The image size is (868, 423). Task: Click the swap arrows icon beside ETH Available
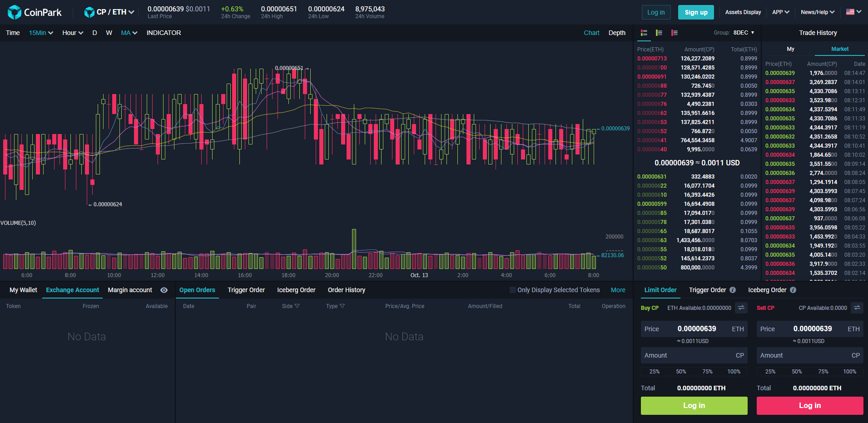741,308
